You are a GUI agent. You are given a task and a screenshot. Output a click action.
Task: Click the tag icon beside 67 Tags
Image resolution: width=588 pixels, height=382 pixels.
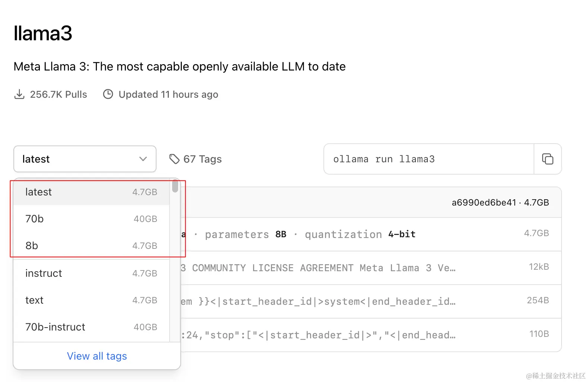click(x=174, y=159)
